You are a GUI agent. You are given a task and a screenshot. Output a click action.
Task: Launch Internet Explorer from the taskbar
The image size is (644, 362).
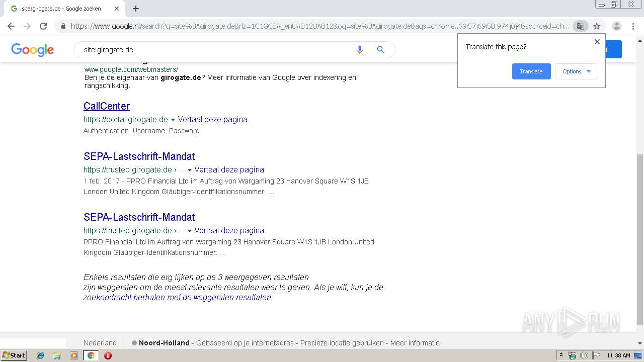point(40,355)
